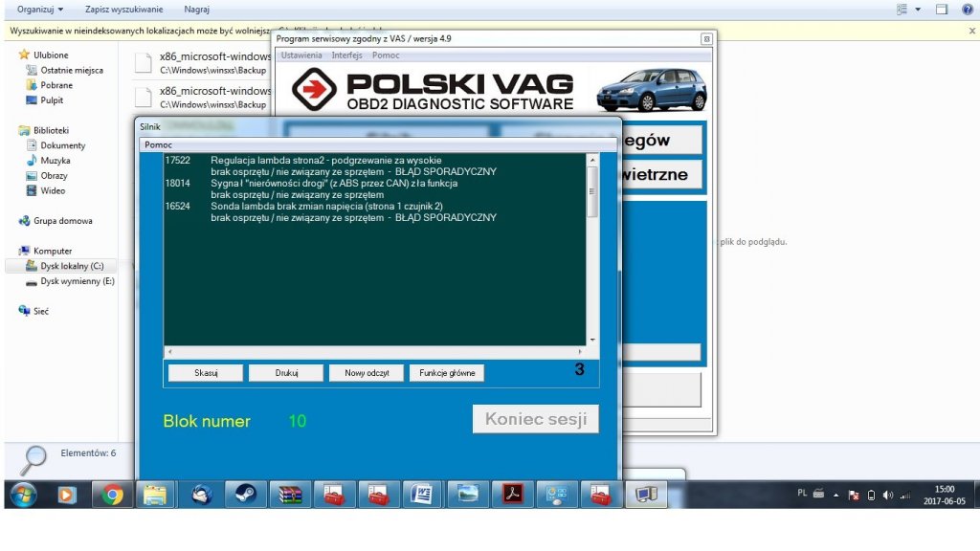The image size is (980, 551).
Task: Select fault code 16524 in the list
Action: [x=177, y=207]
